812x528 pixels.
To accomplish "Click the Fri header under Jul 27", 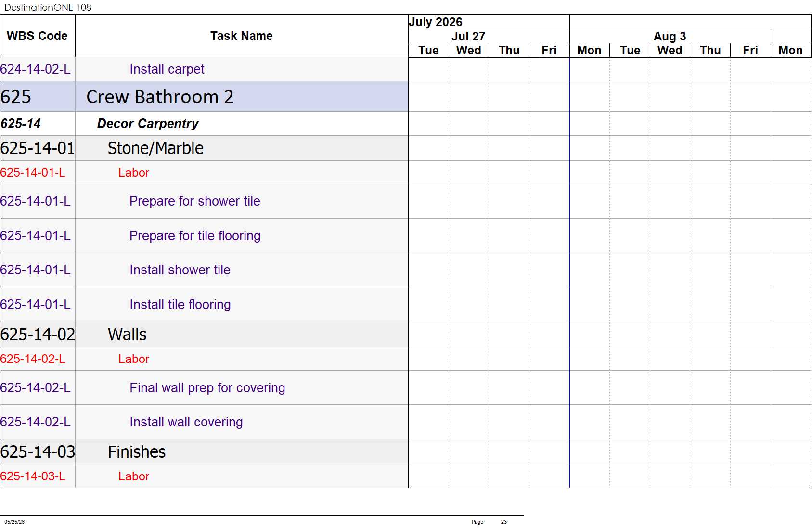I will [x=549, y=51].
